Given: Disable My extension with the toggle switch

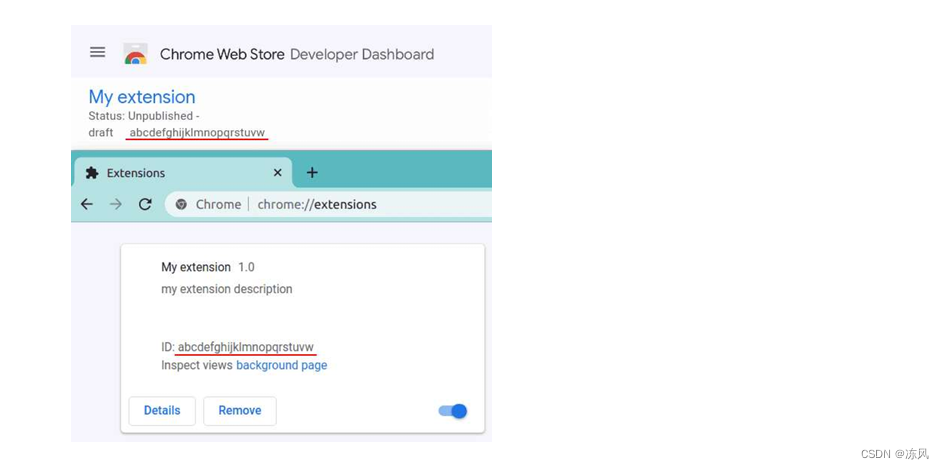Looking at the screenshot, I should 453,411.
